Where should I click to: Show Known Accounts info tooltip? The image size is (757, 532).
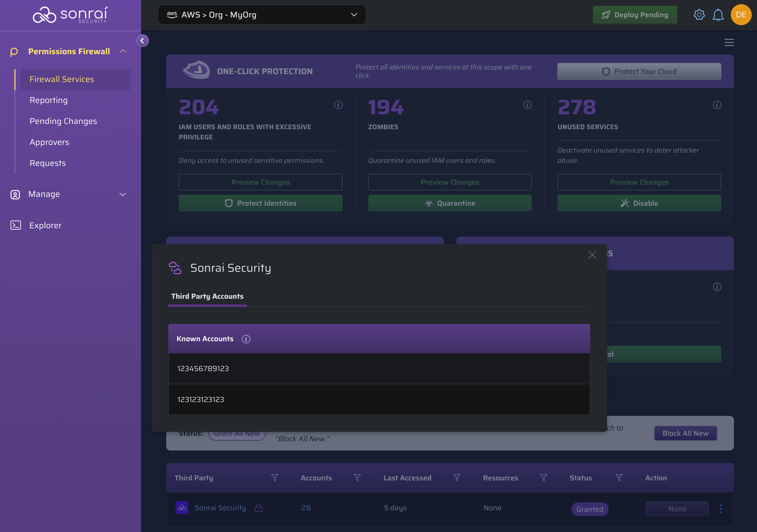246,339
